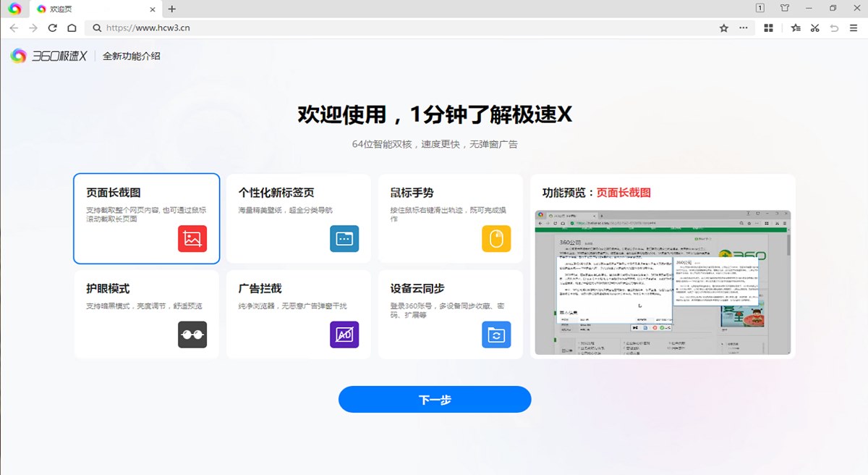Click the undo closed tab icon
868x475 pixels.
pyautogui.click(x=834, y=28)
